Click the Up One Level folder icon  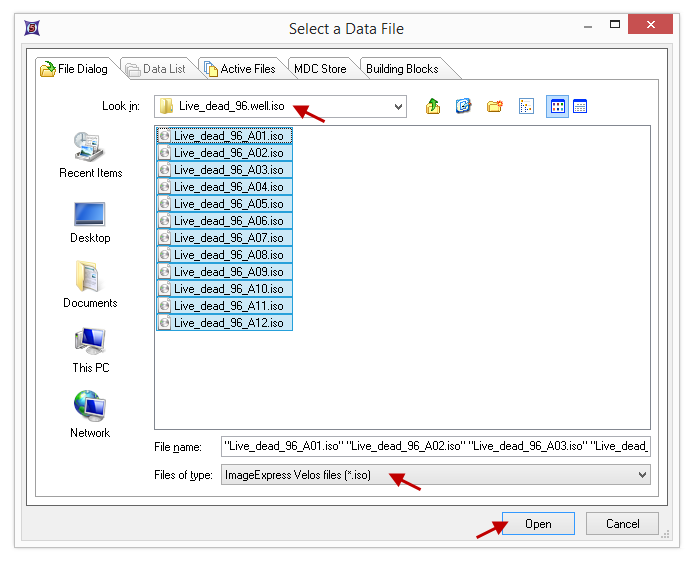click(x=433, y=106)
